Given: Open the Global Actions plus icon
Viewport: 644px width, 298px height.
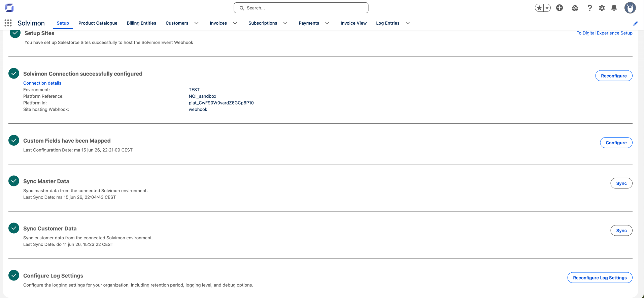Looking at the screenshot, I should [560, 8].
